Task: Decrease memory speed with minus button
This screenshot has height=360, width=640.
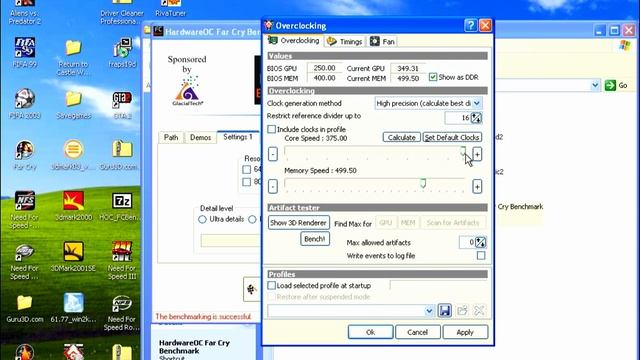Action: (273, 187)
